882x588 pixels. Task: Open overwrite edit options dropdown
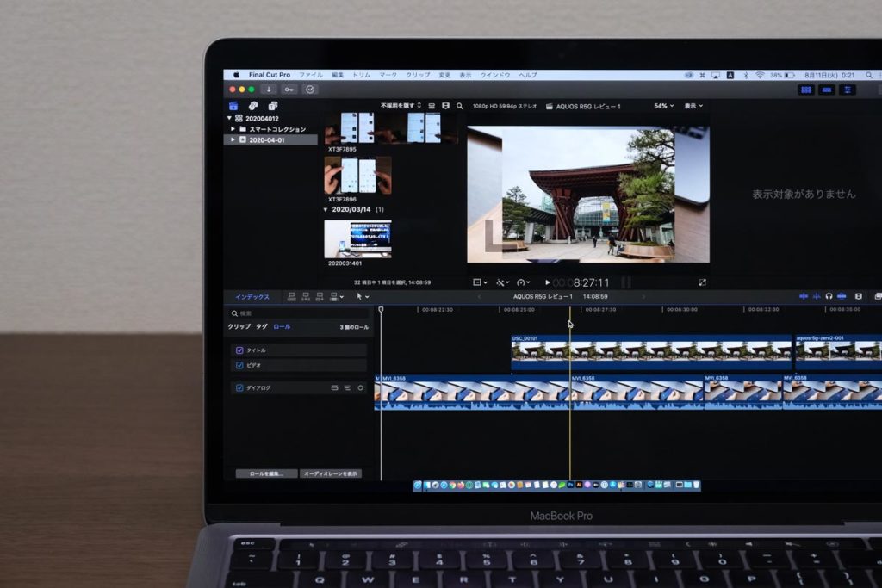click(337, 296)
